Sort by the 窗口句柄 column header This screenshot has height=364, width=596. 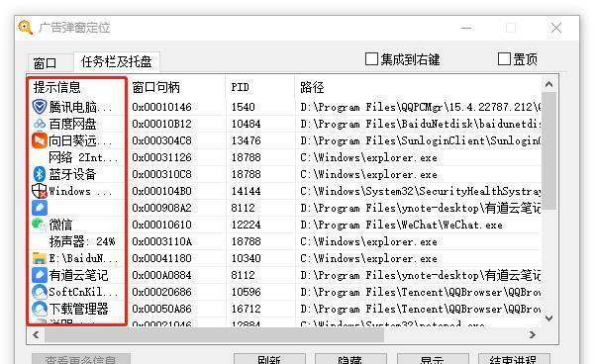[176, 87]
